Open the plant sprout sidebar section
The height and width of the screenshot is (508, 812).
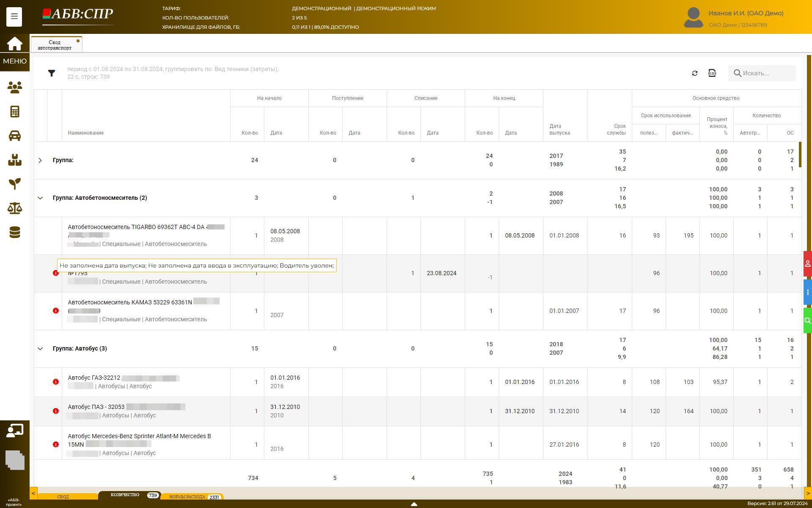pyautogui.click(x=14, y=184)
